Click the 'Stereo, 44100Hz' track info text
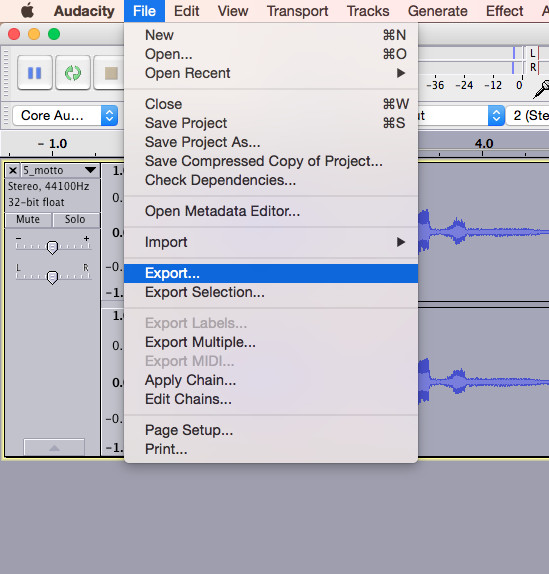 click(49, 186)
